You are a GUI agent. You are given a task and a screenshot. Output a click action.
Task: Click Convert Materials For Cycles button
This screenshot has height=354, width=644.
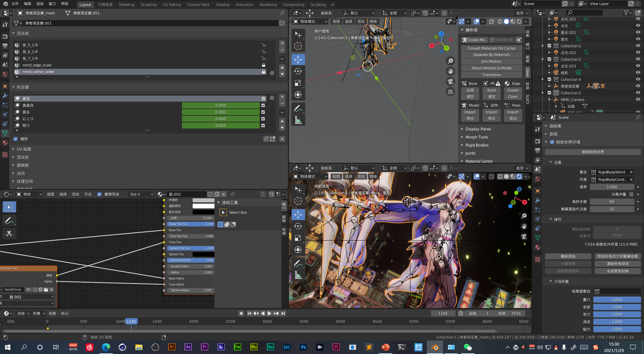pyautogui.click(x=491, y=48)
